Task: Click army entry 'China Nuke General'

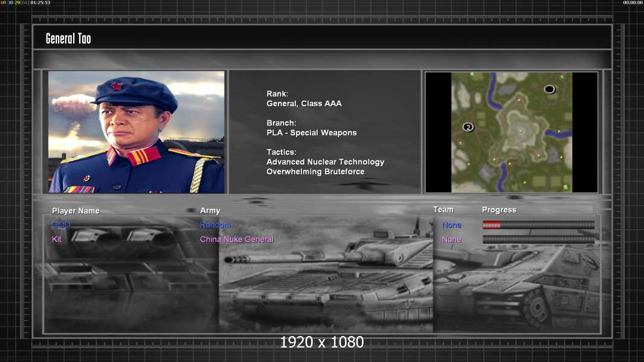Action: pos(237,239)
